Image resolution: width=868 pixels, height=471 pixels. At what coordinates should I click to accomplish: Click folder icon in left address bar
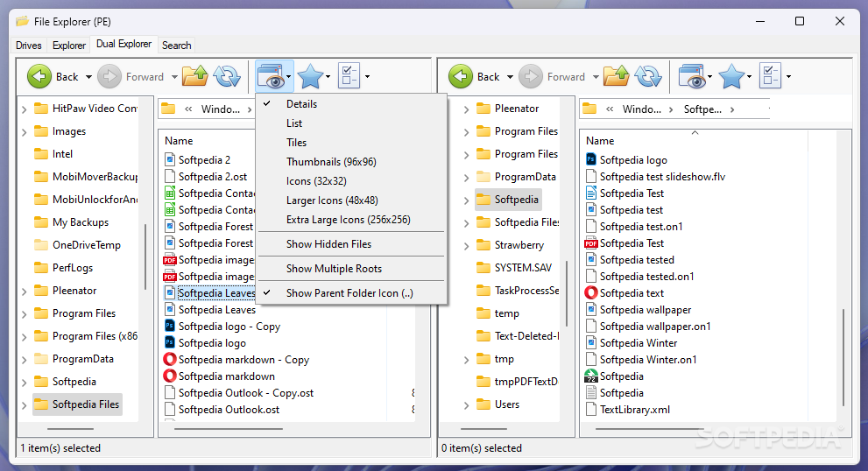168,109
